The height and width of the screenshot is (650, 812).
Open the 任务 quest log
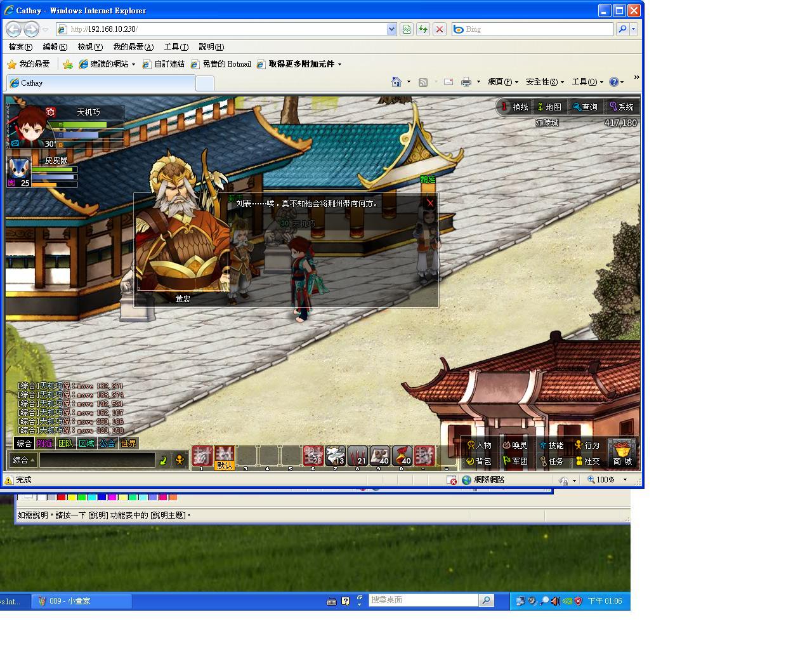click(x=551, y=461)
